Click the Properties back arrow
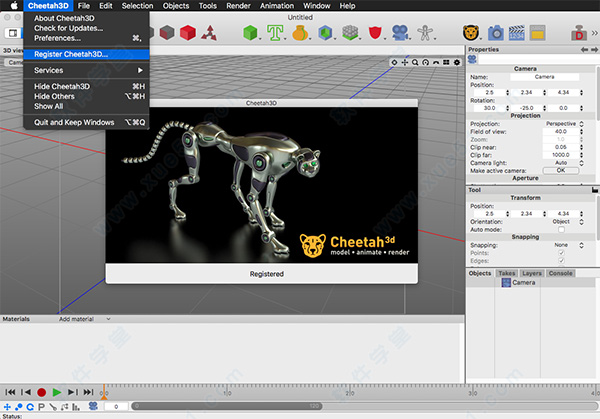This screenshot has width=600, height=419. (584, 50)
